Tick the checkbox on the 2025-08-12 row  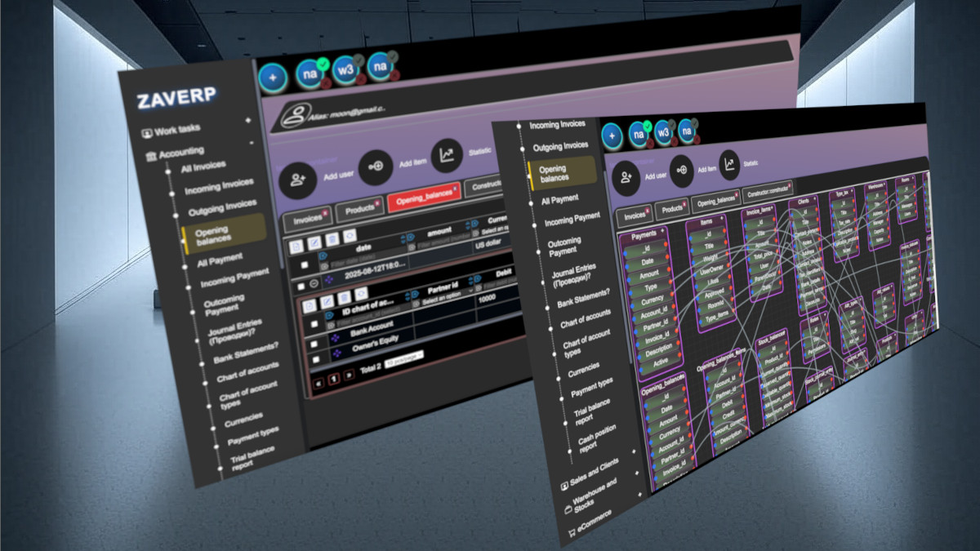click(x=301, y=287)
